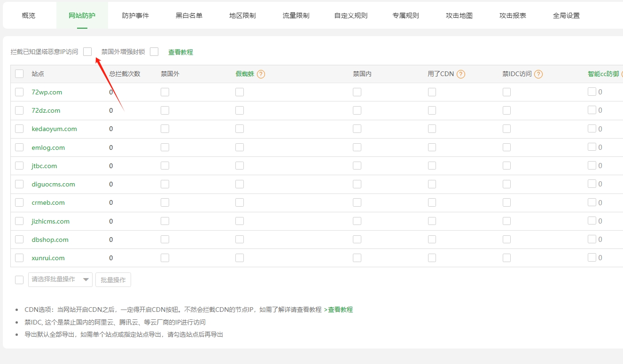This screenshot has width=623, height=364.
Task: Open site link 72wp.com
Action: click(47, 92)
